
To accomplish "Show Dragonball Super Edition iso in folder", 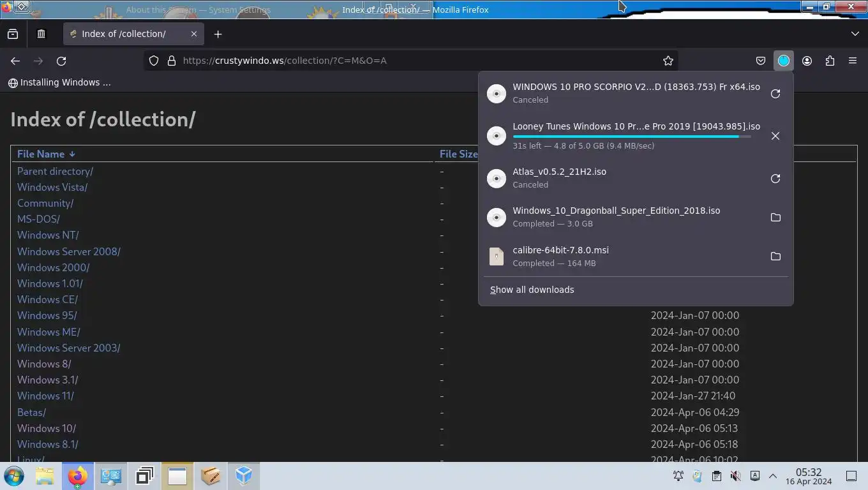I will pos(775,218).
